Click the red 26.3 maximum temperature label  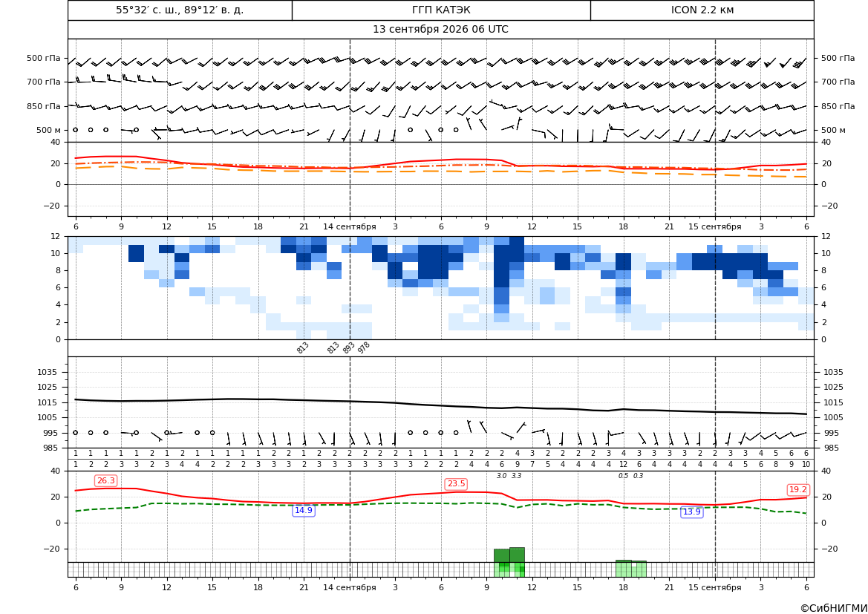[105, 480]
